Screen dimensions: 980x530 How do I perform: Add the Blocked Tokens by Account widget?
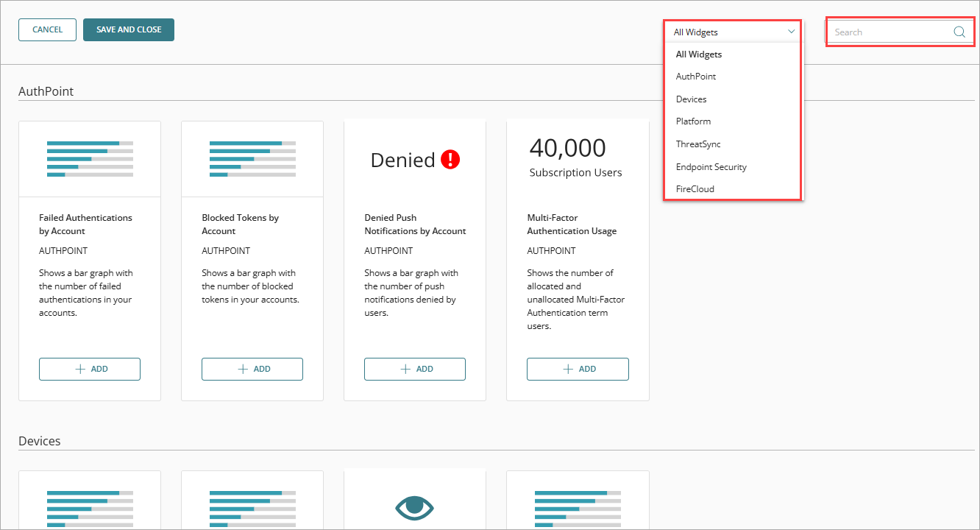[252, 369]
